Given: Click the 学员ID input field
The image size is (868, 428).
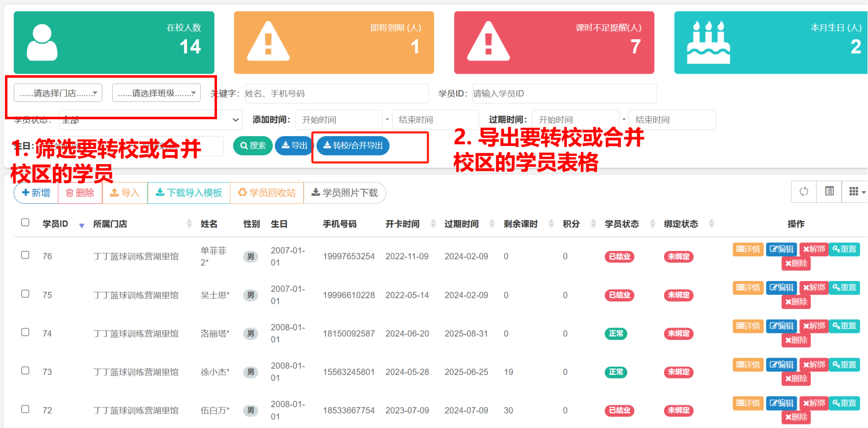Looking at the screenshot, I should coord(564,94).
